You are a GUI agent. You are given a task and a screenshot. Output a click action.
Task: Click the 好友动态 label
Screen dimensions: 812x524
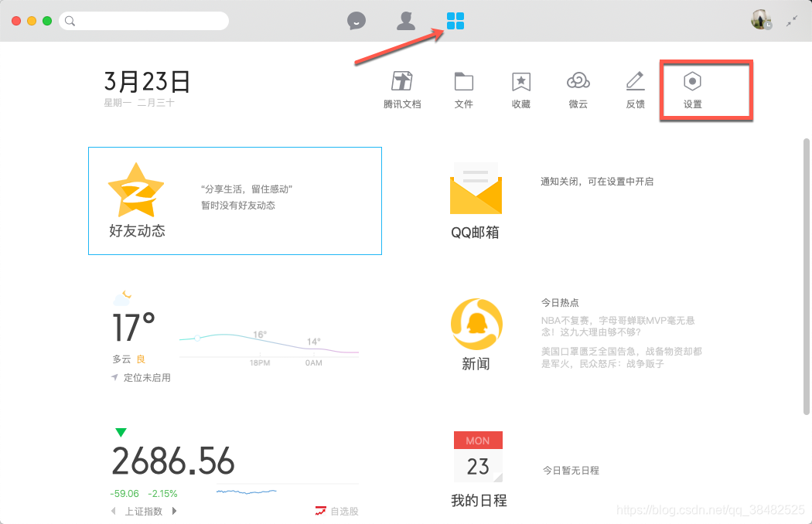[x=137, y=230]
